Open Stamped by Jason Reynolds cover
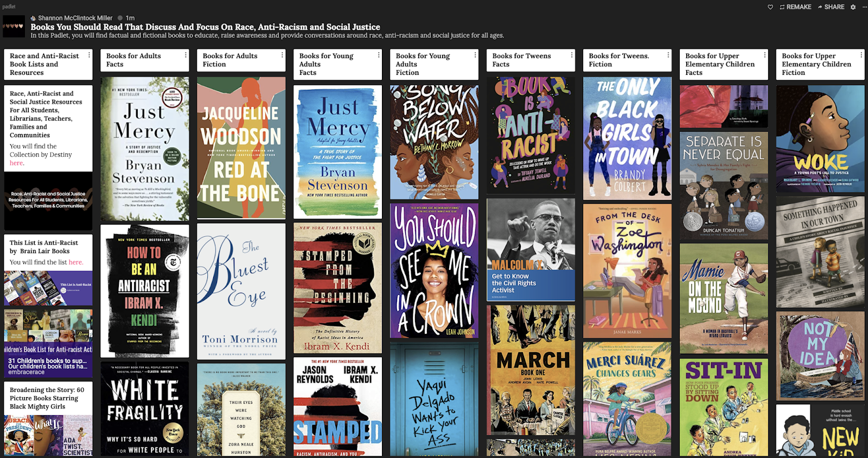Image resolution: width=868 pixels, height=458 pixels. 338,407
